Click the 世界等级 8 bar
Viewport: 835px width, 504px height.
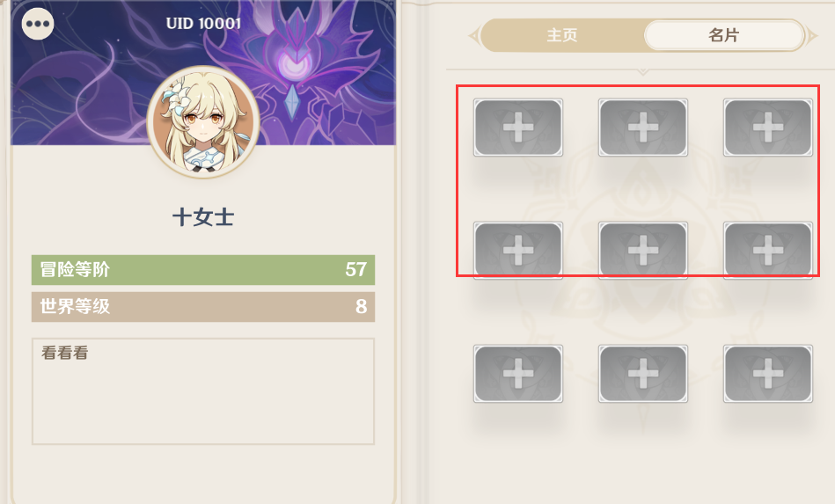click(203, 307)
